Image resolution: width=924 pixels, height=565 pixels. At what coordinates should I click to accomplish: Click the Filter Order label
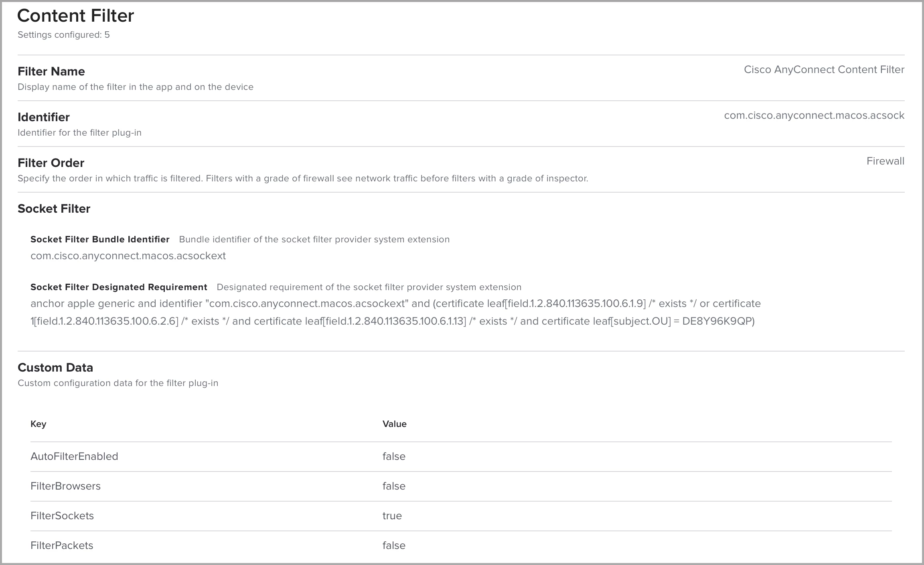click(x=51, y=163)
